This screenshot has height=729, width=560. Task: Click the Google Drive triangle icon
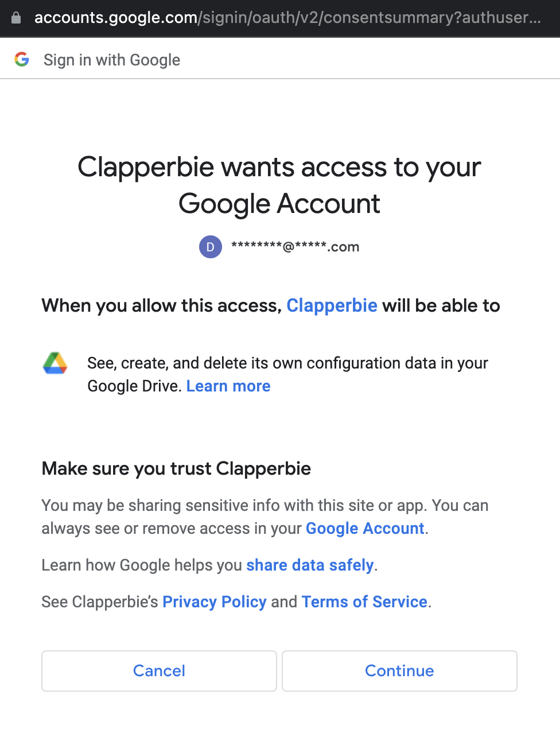coord(56,363)
